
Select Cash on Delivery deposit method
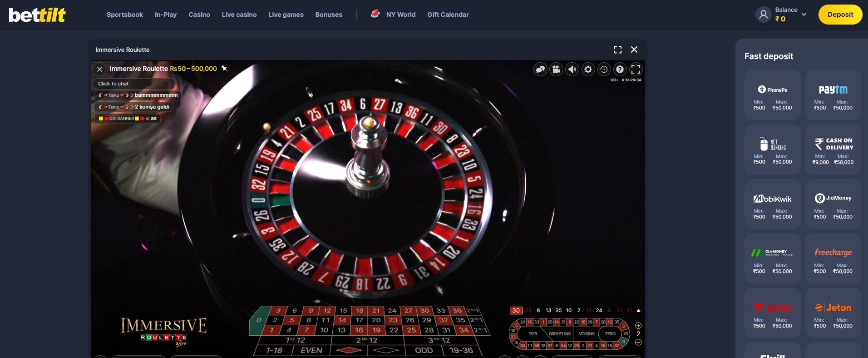point(833,149)
